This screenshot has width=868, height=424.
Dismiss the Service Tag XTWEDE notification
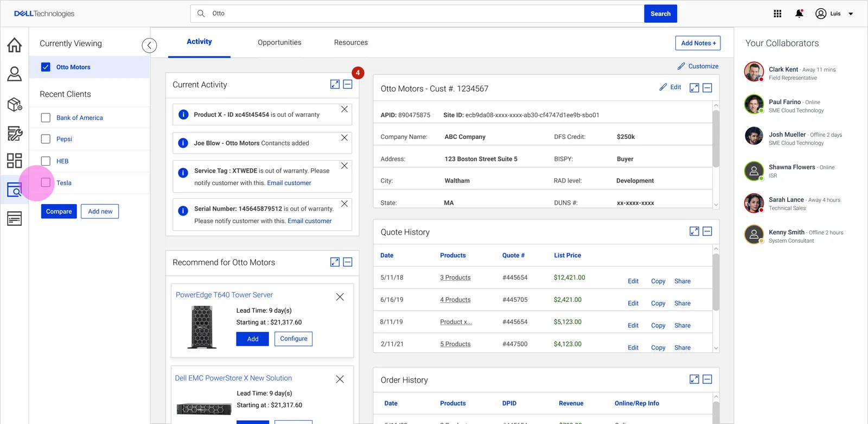(344, 166)
